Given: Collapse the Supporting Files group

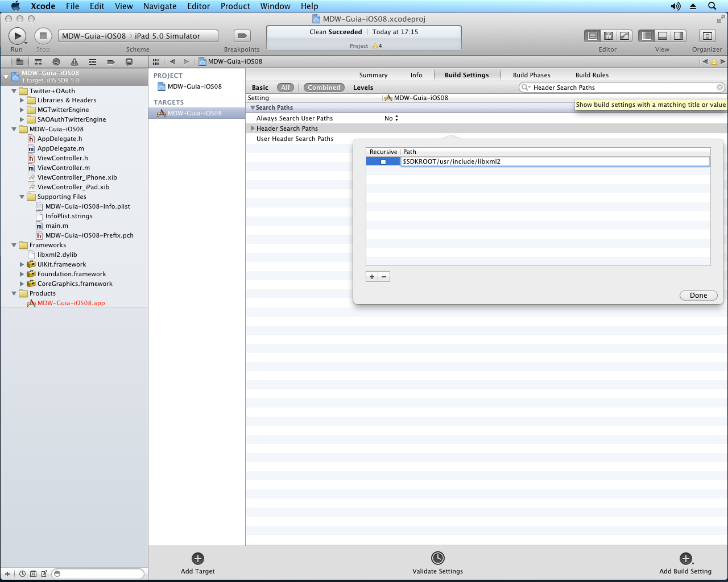Looking at the screenshot, I should 22,197.
